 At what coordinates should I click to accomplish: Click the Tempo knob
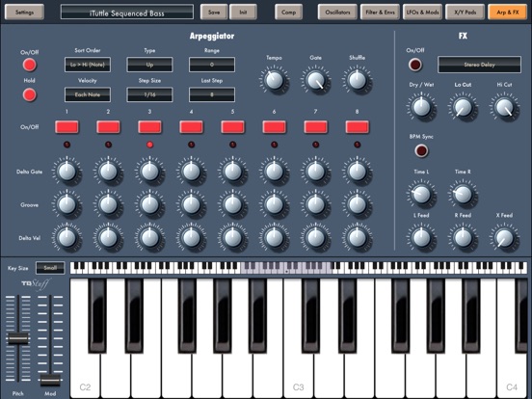pyautogui.click(x=274, y=80)
